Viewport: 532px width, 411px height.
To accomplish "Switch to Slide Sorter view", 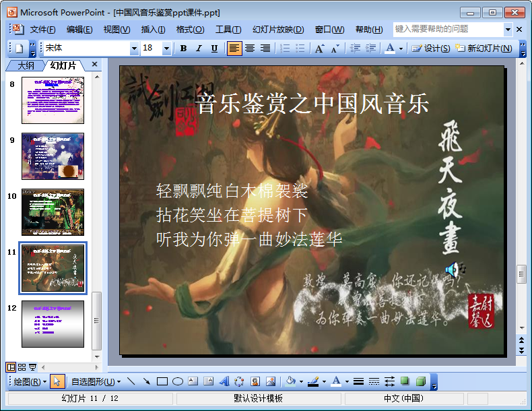I will [x=22, y=367].
